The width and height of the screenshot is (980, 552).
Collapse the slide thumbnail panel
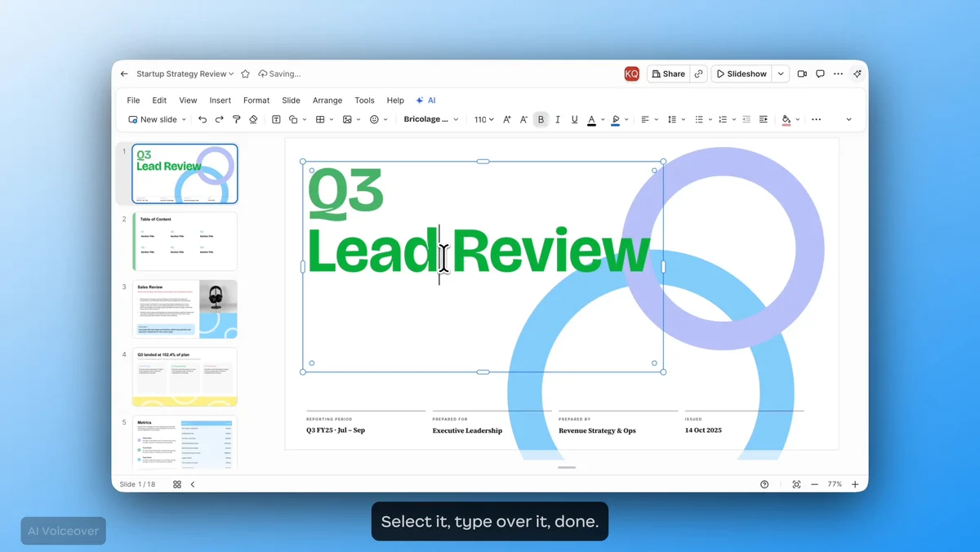click(193, 484)
